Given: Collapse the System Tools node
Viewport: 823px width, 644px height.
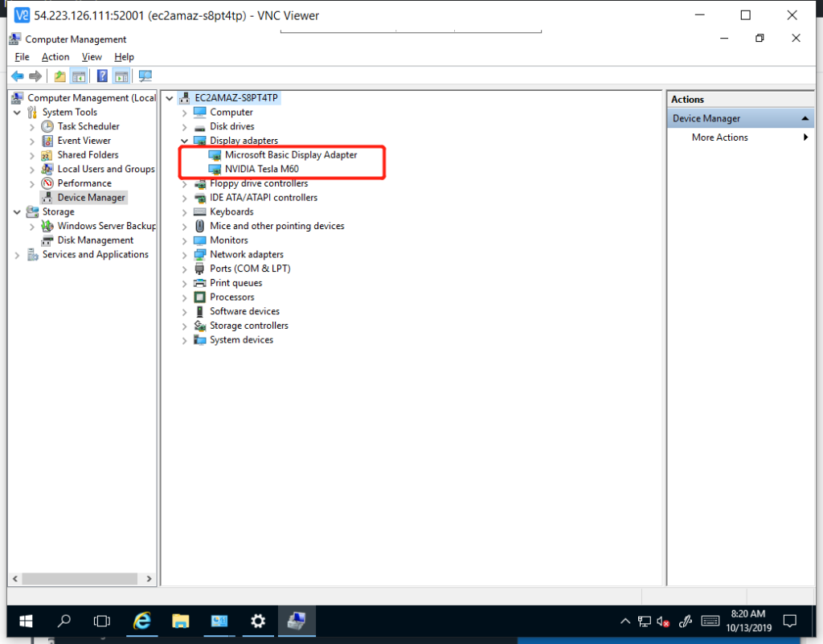Looking at the screenshot, I should (18, 113).
